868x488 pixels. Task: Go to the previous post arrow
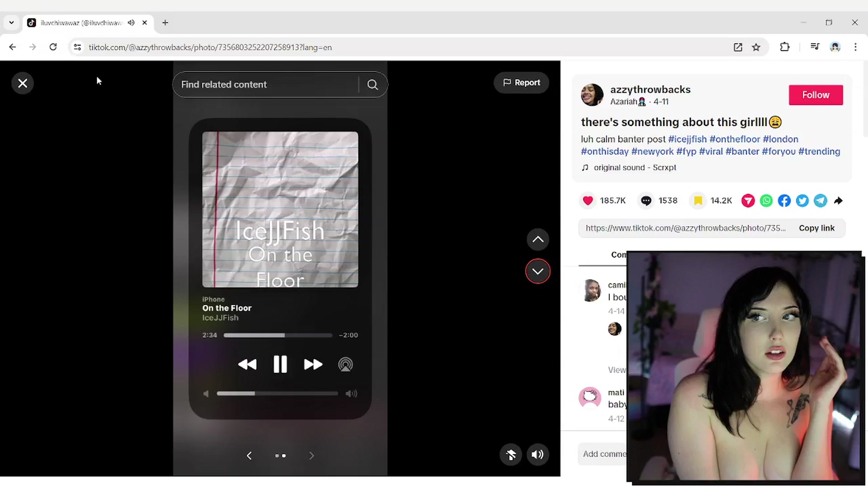(x=538, y=239)
